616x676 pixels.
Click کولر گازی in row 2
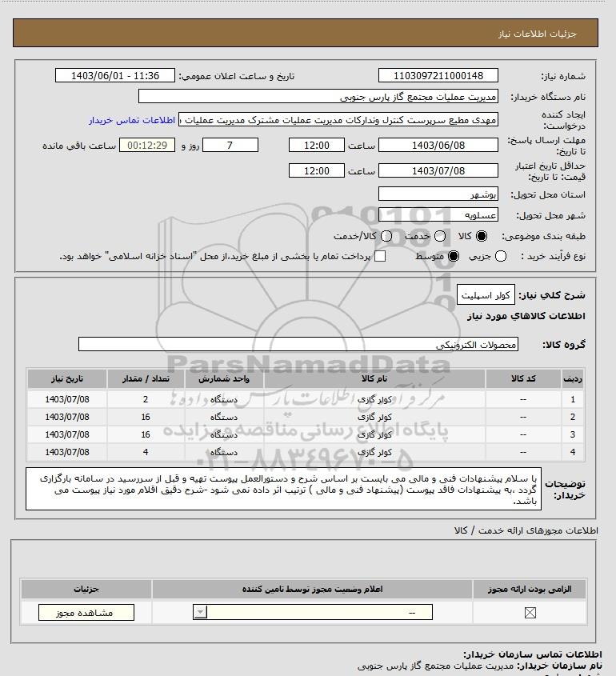click(374, 418)
